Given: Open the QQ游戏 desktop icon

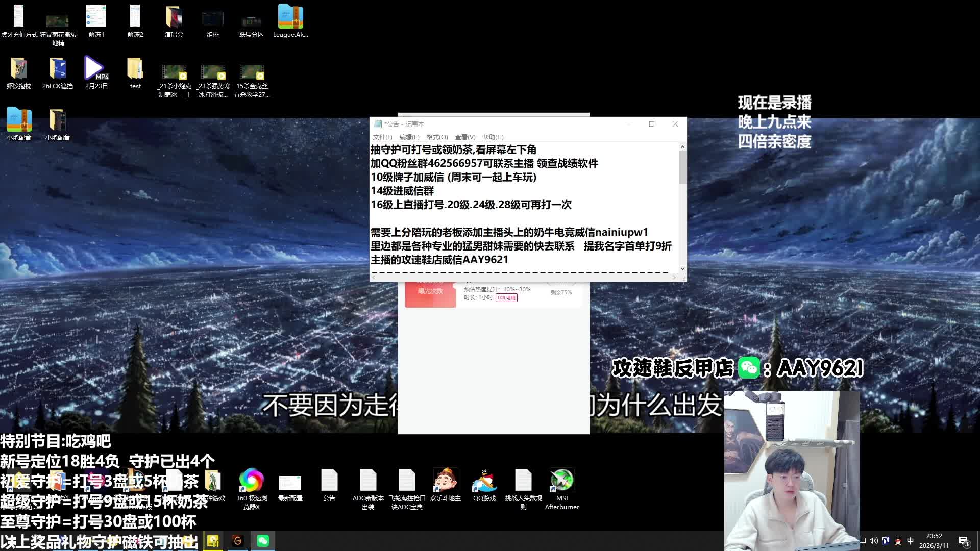Looking at the screenshot, I should click(x=484, y=481).
